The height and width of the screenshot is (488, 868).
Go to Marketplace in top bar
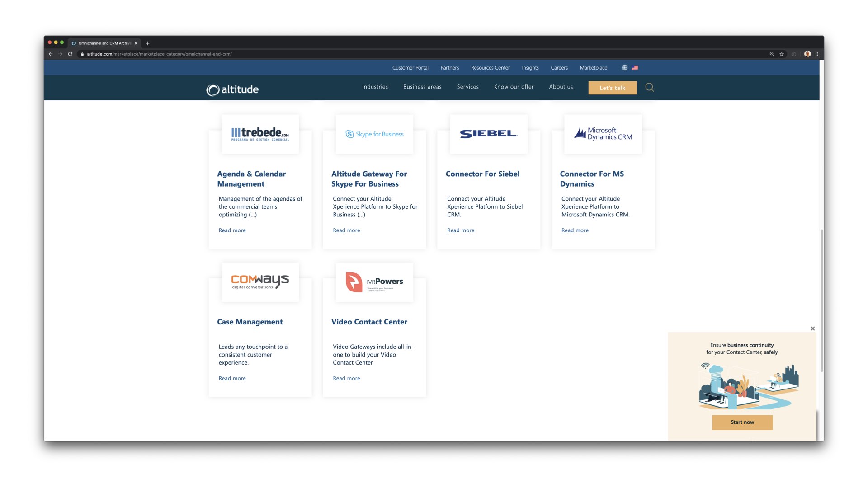point(593,68)
